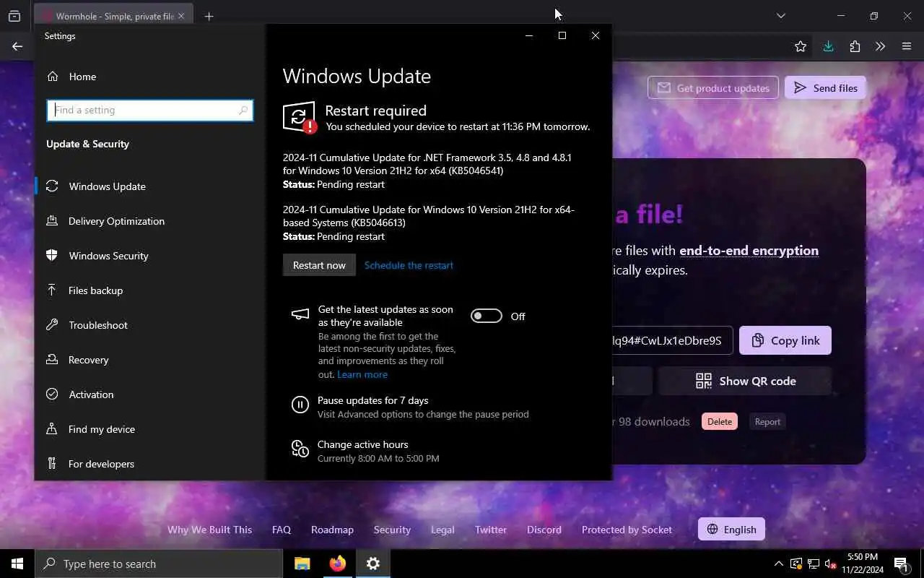This screenshot has width=924, height=578.
Task: Open Learn more link about latest updates
Action: pos(362,374)
